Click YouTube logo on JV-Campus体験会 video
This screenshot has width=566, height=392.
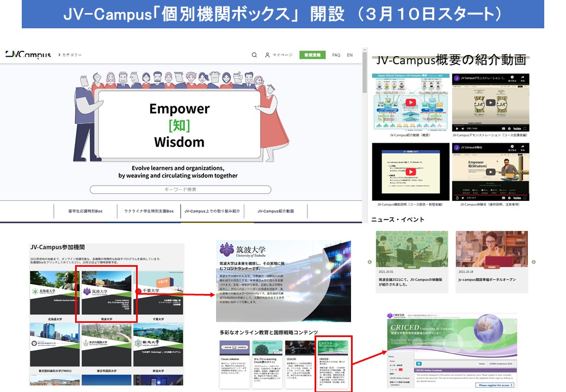pos(517,198)
